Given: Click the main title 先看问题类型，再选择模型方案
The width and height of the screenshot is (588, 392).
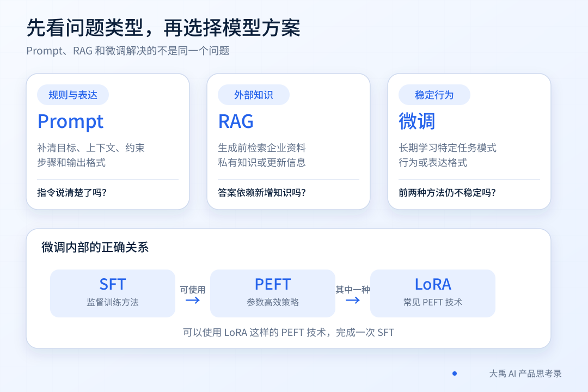Looking at the screenshot, I should click(x=163, y=28).
